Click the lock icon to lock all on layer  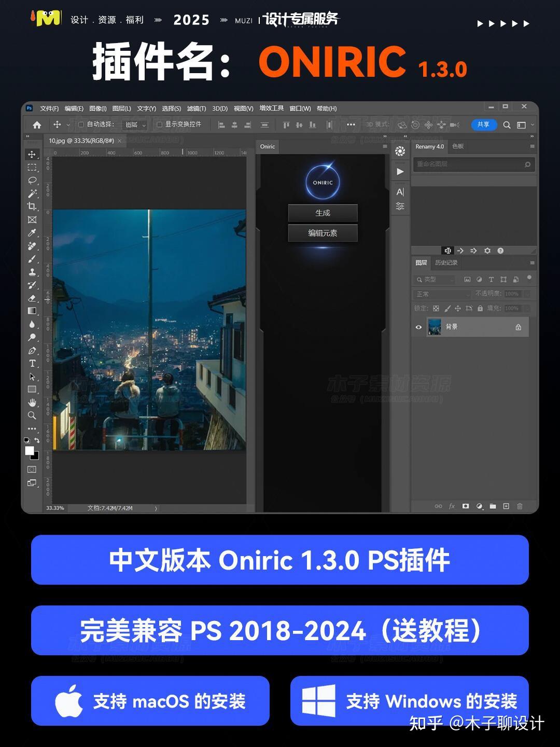[480, 309]
